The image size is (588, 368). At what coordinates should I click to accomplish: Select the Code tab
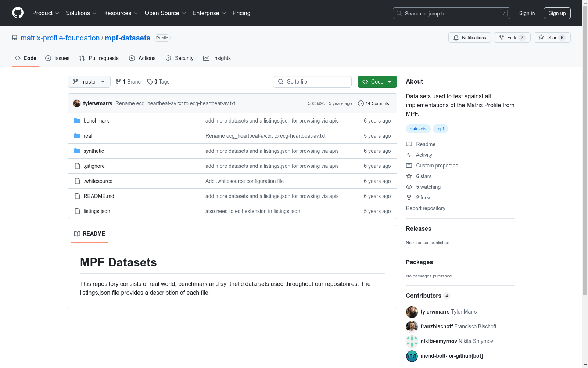pos(25,58)
